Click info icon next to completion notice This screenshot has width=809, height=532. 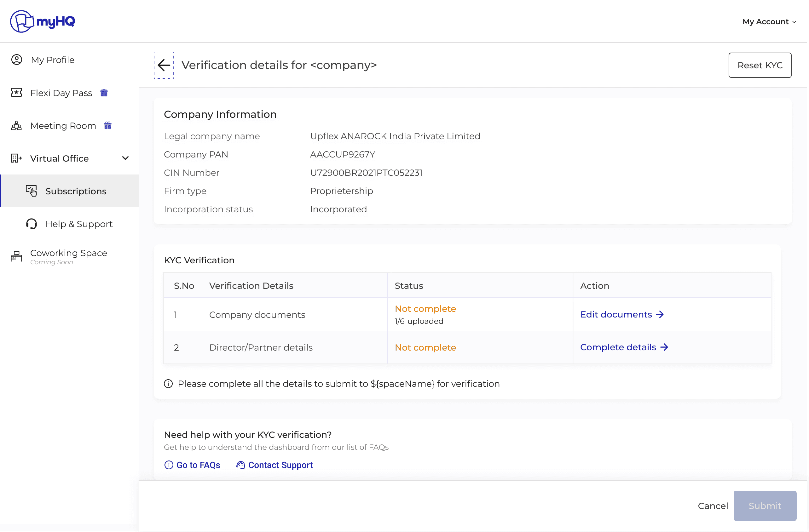(x=168, y=384)
